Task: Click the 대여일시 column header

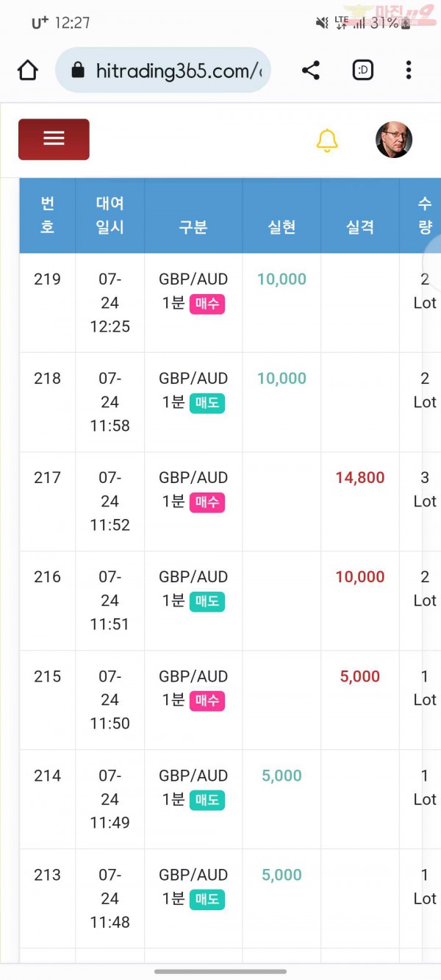Action: pos(110,215)
